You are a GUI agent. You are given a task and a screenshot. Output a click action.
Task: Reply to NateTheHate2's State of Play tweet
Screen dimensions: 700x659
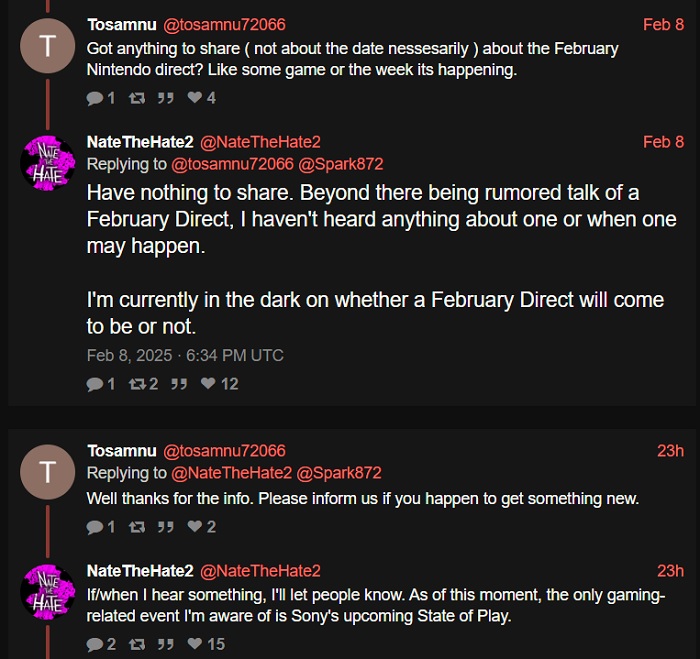click(95, 644)
